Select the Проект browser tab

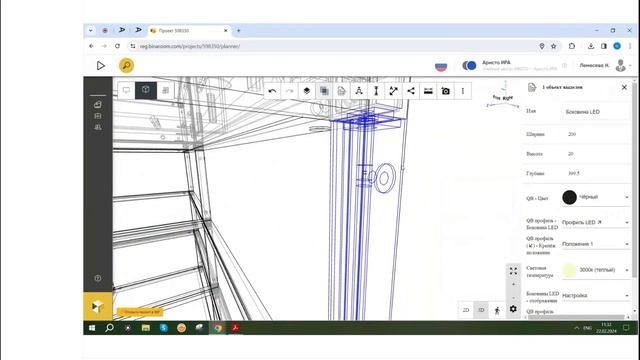[189, 31]
